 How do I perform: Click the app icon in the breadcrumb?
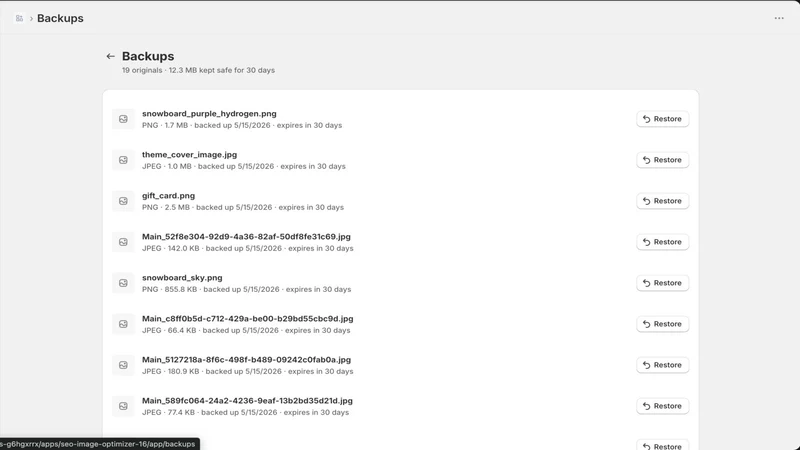[x=19, y=18]
